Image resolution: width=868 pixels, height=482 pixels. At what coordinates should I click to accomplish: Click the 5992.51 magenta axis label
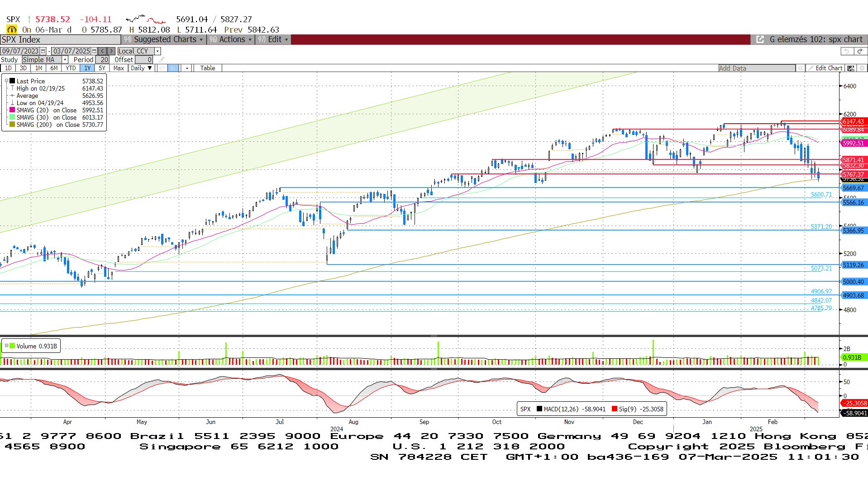[854, 143]
